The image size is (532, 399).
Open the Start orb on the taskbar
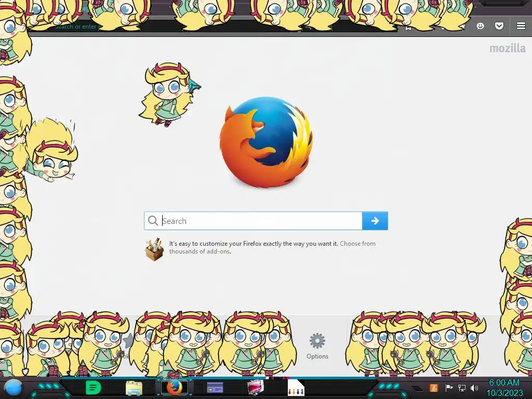tap(14, 388)
